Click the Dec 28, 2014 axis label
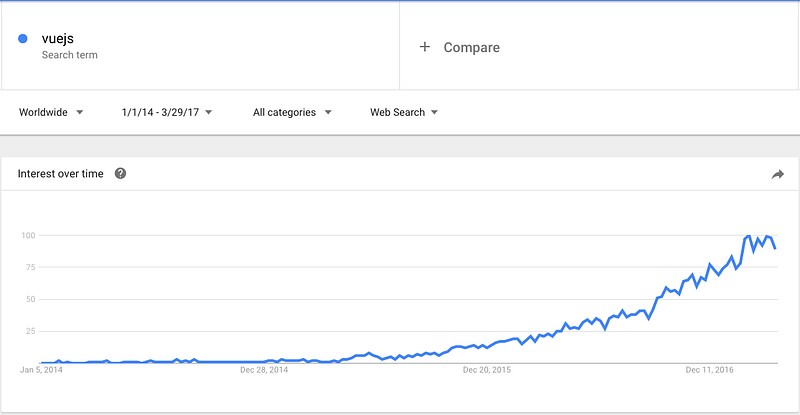 (263, 369)
